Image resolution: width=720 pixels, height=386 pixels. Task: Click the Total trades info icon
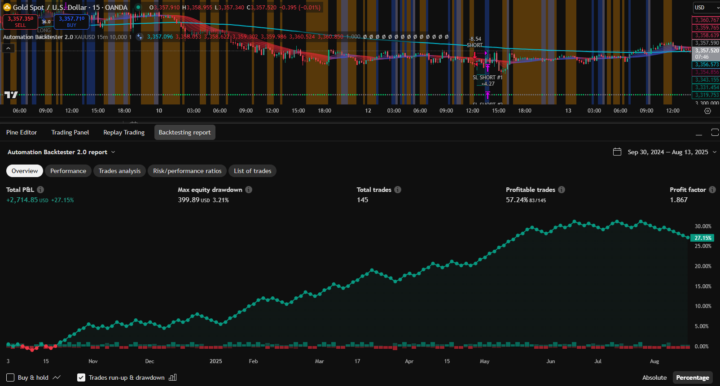coord(398,190)
